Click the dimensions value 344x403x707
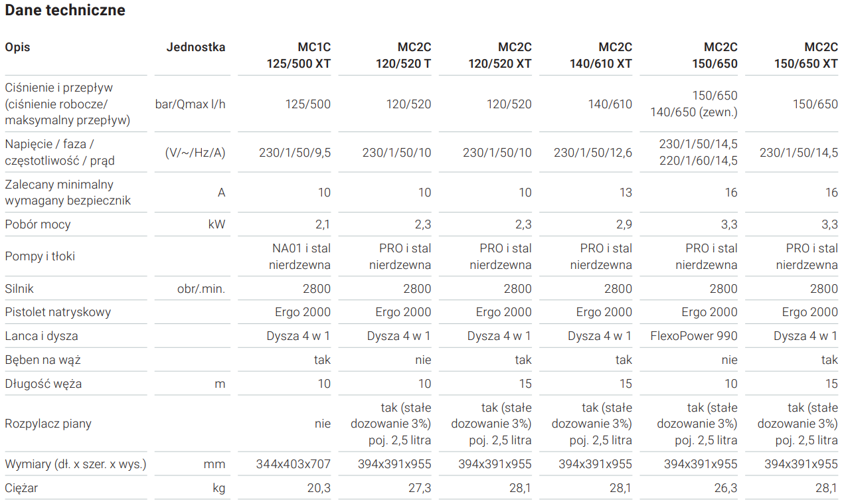844x504 pixels. click(x=294, y=464)
